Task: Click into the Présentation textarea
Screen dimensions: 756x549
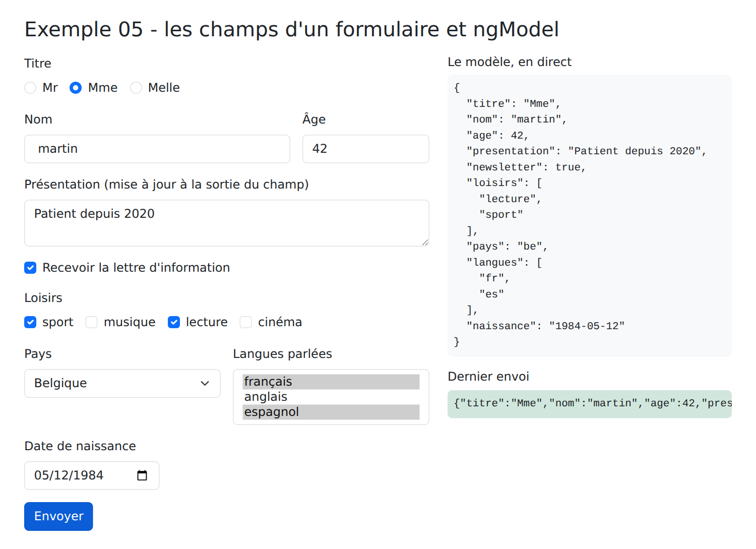Action: pos(227,223)
